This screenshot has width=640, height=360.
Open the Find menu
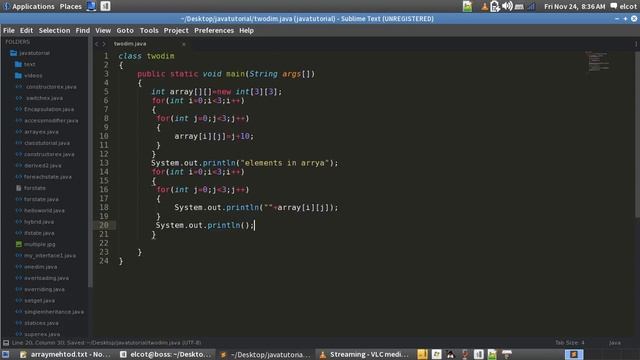(82, 31)
